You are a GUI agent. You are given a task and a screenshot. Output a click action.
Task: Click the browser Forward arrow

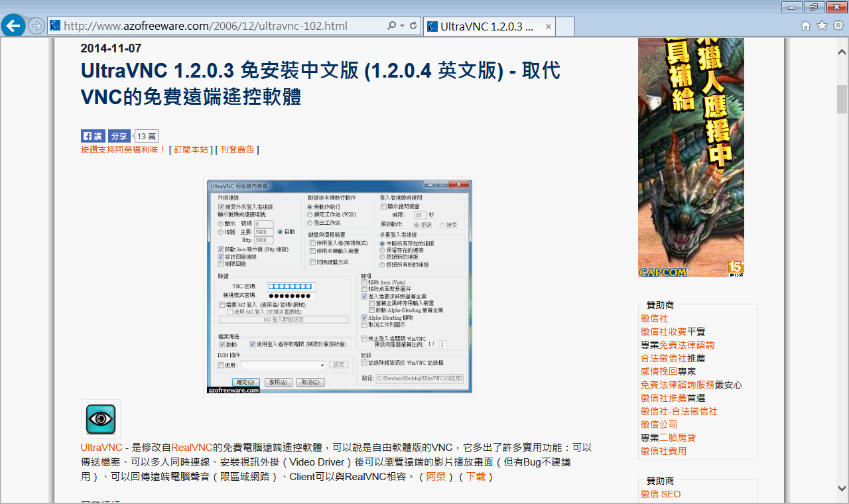[36, 26]
